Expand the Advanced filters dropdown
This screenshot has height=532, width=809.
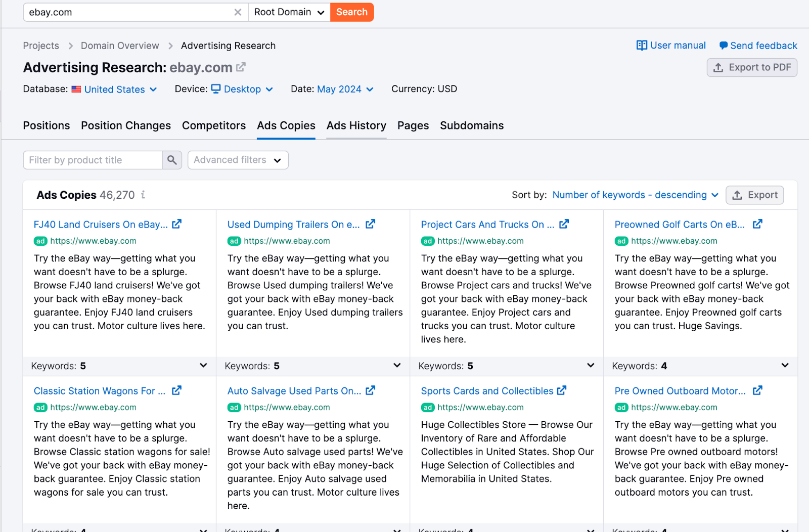tap(238, 160)
